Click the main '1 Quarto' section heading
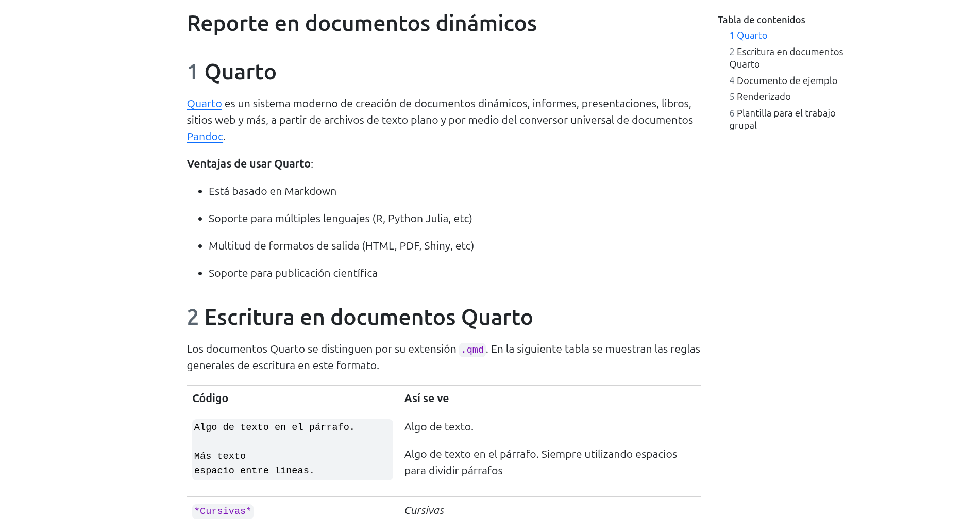The width and height of the screenshot is (980, 531). point(232,72)
